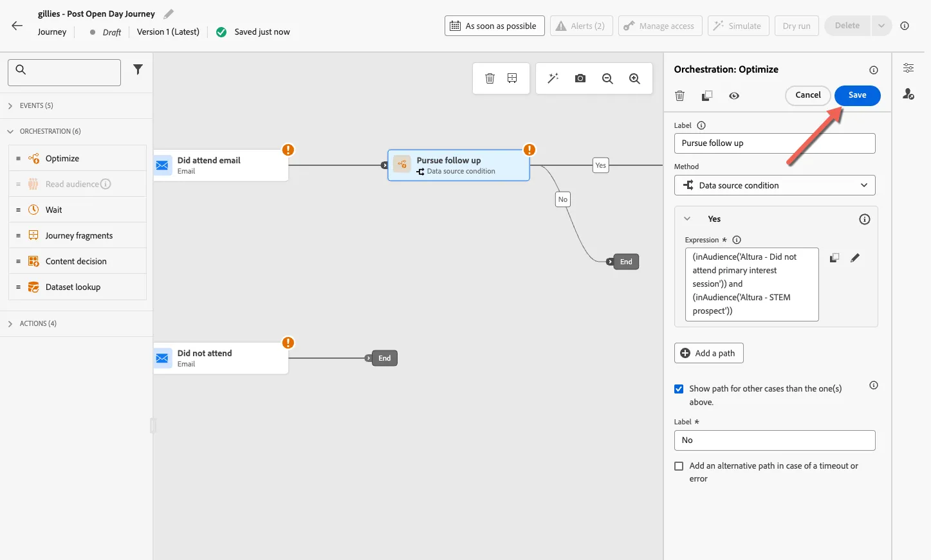Open the Method dropdown Data source condition
Viewport: 931px width, 560px height.
tap(775, 185)
